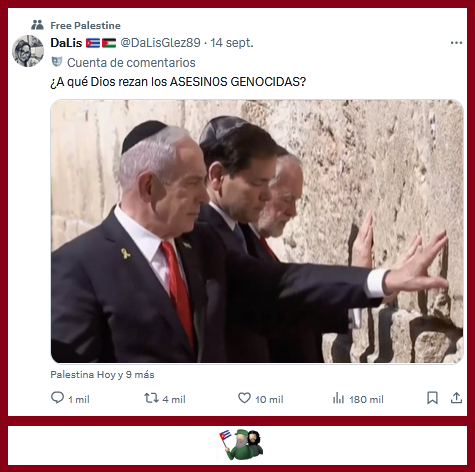Bookmark the post
This screenshot has width=475, height=472.
point(432,398)
